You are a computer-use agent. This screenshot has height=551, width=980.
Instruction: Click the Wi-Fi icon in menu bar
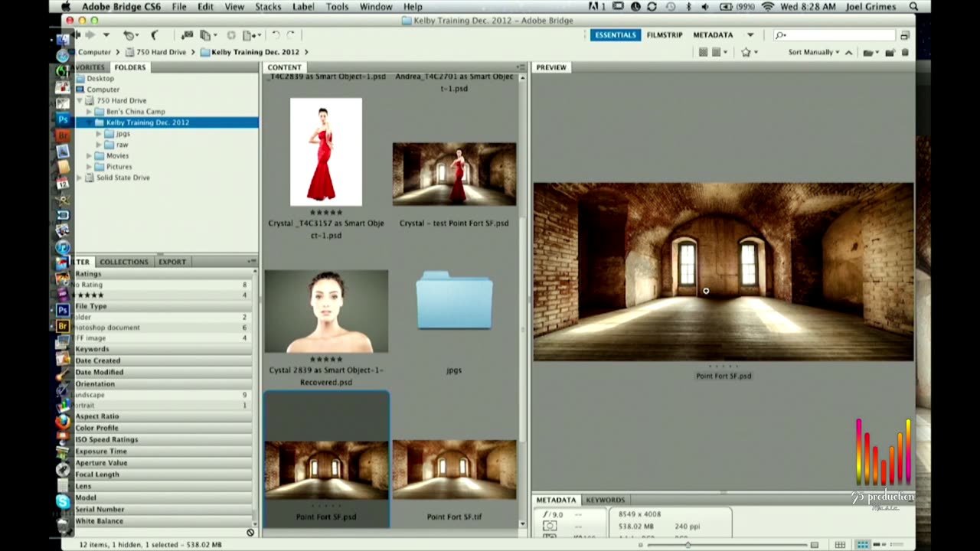pos(768,7)
